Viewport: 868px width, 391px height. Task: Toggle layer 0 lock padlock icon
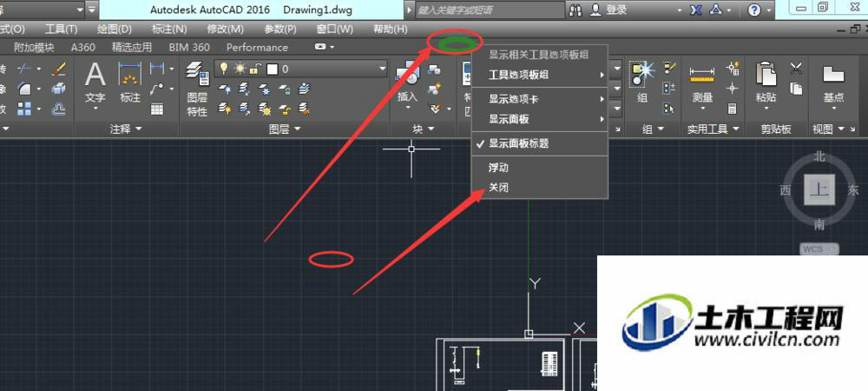254,69
